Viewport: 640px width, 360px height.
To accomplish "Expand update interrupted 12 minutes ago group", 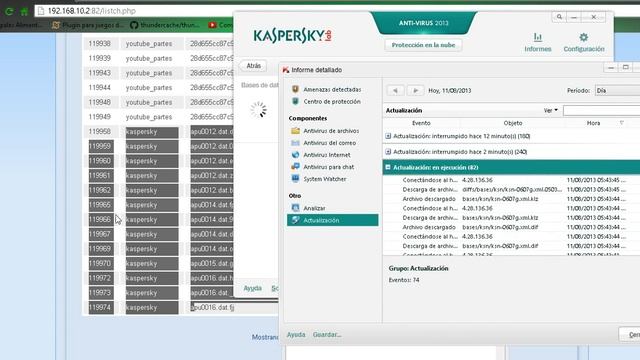I will pos(388,136).
